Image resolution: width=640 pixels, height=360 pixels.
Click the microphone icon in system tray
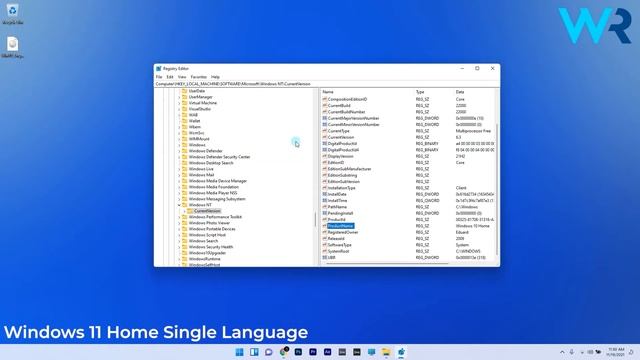pyautogui.click(x=572, y=352)
